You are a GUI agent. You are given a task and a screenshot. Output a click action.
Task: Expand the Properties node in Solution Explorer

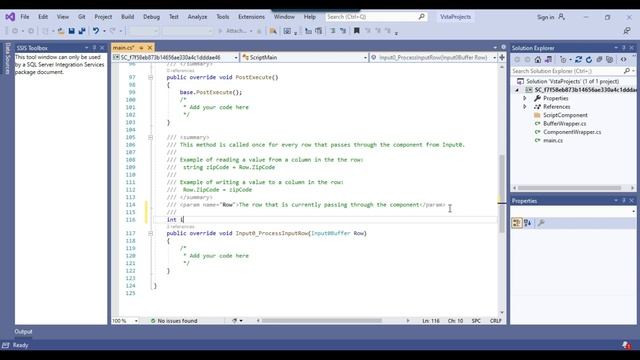(x=525, y=98)
